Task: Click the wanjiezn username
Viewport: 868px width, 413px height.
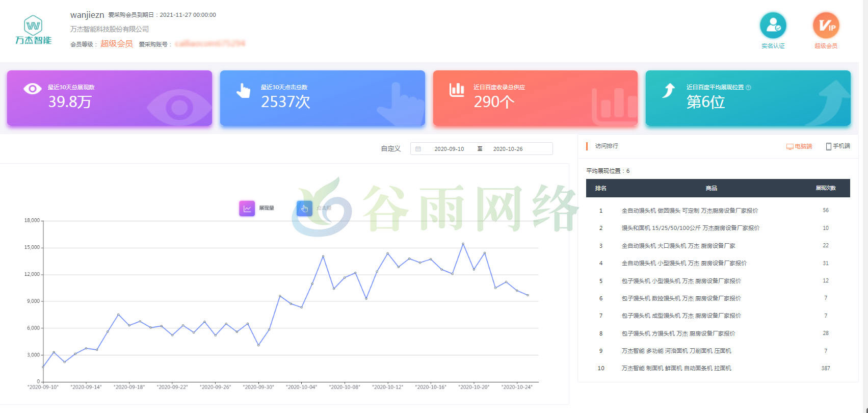Action: coord(87,15)
